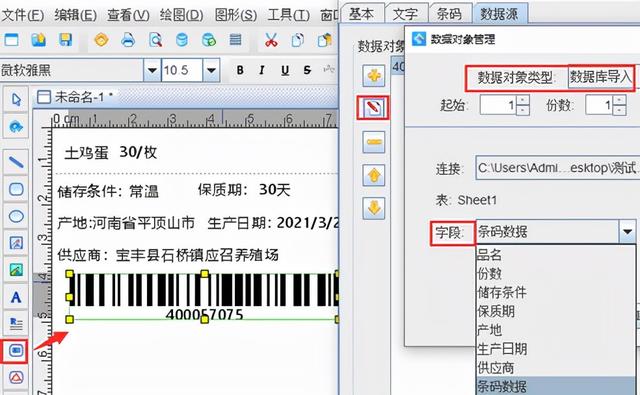Increase the 起始 start value stepper
The image size is (640, 395).
[x=522, y=100]
